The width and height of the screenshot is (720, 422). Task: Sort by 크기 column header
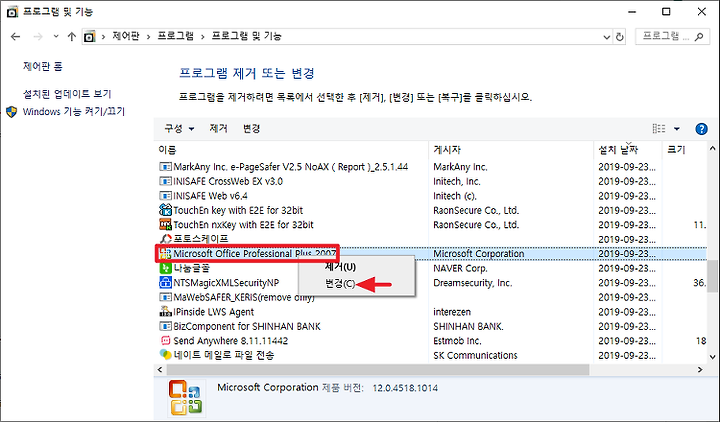pos(676,150)
